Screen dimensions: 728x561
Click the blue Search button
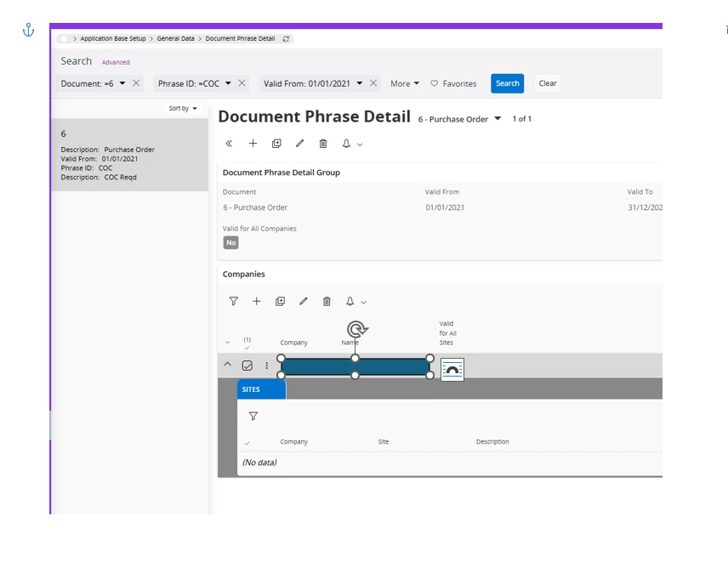[507, 83]
